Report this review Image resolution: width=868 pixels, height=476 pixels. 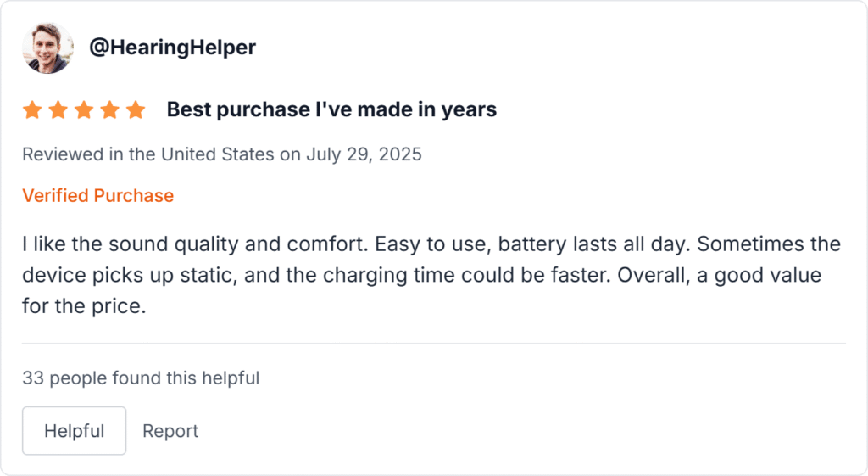170,431
